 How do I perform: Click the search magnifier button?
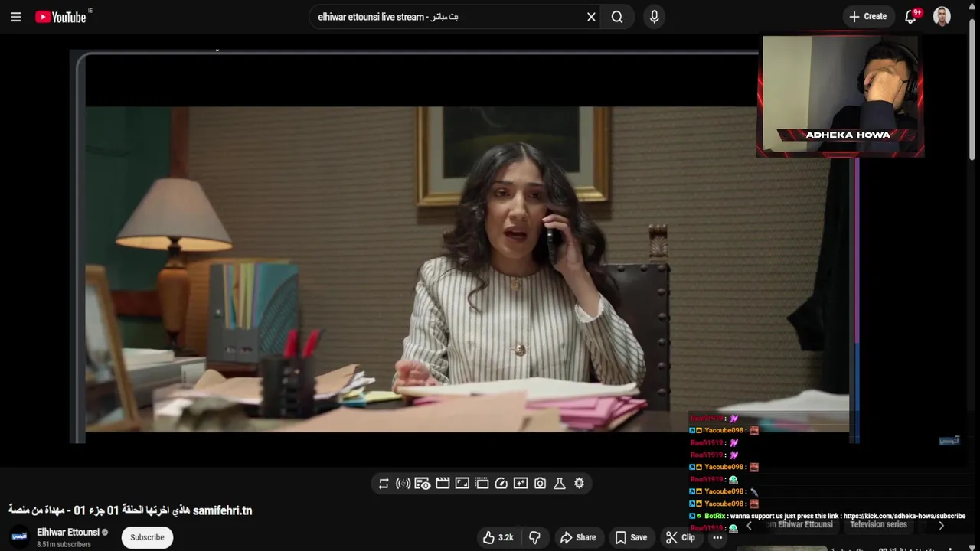[x=617, y=17]
